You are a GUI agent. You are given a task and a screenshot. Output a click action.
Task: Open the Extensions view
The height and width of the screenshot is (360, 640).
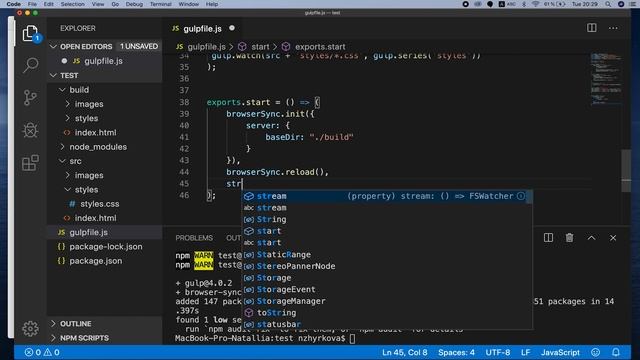point(30,163)
